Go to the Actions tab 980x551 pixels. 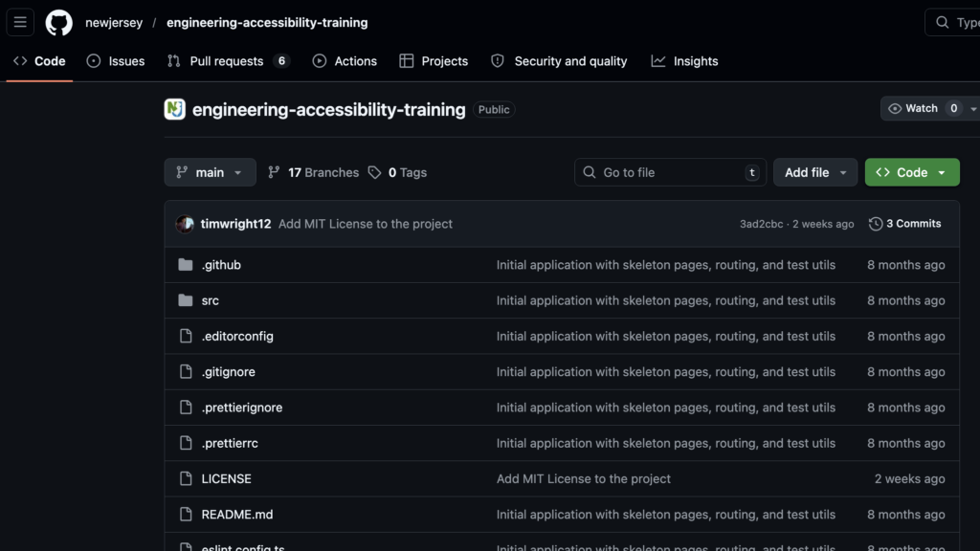coord(345,61)
